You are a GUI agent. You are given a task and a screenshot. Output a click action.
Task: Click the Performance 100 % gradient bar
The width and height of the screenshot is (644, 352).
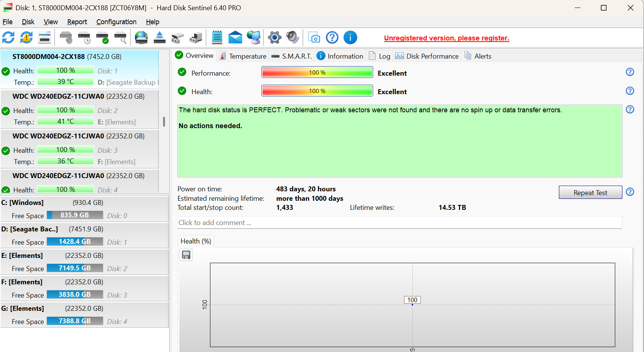point(317,72)
